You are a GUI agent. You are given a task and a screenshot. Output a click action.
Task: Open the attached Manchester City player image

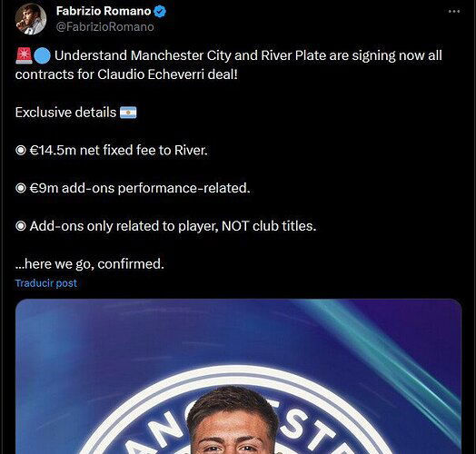(x=238, y=376)
